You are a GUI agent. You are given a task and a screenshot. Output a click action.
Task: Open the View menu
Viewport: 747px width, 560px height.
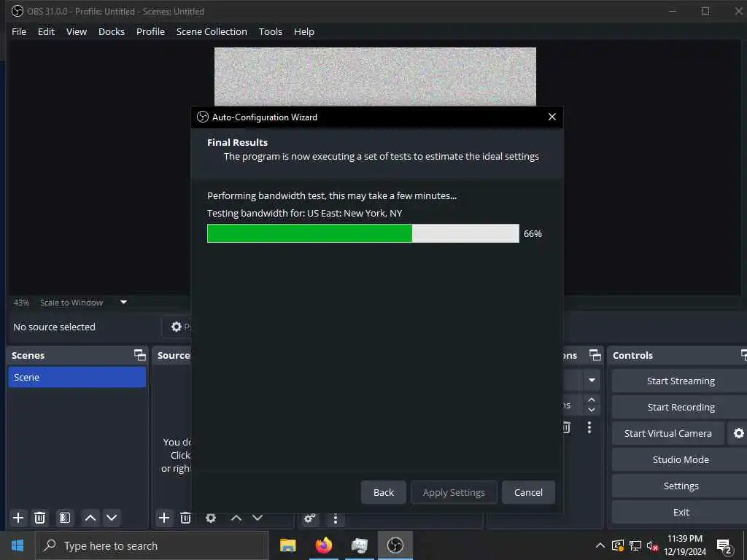(x=76, y=31)
